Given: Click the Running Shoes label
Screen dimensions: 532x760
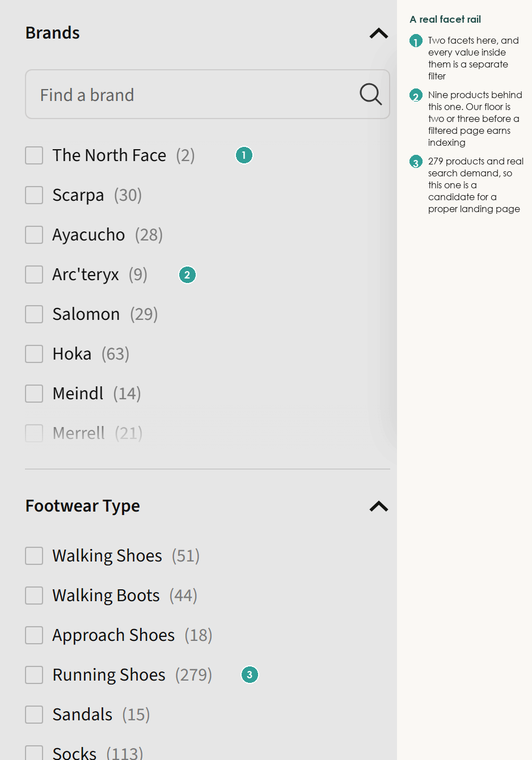Looking at the screenshot, I should tap(109, 675).
